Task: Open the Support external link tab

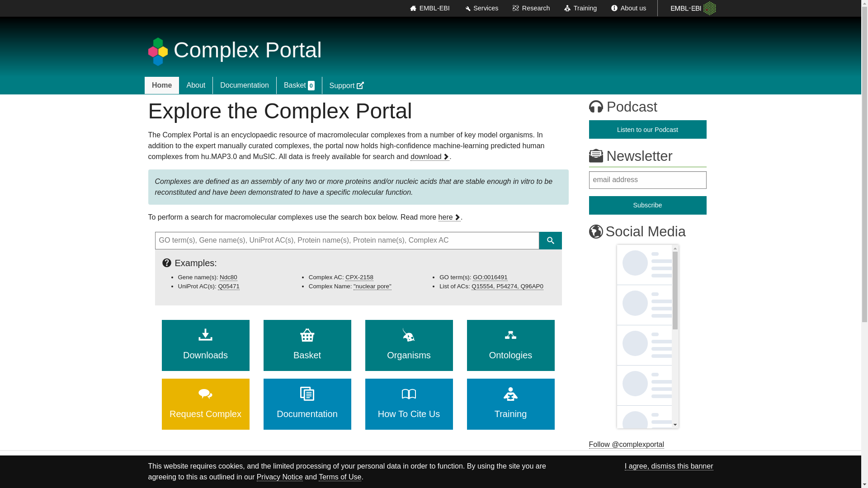Action: point(347,85)
